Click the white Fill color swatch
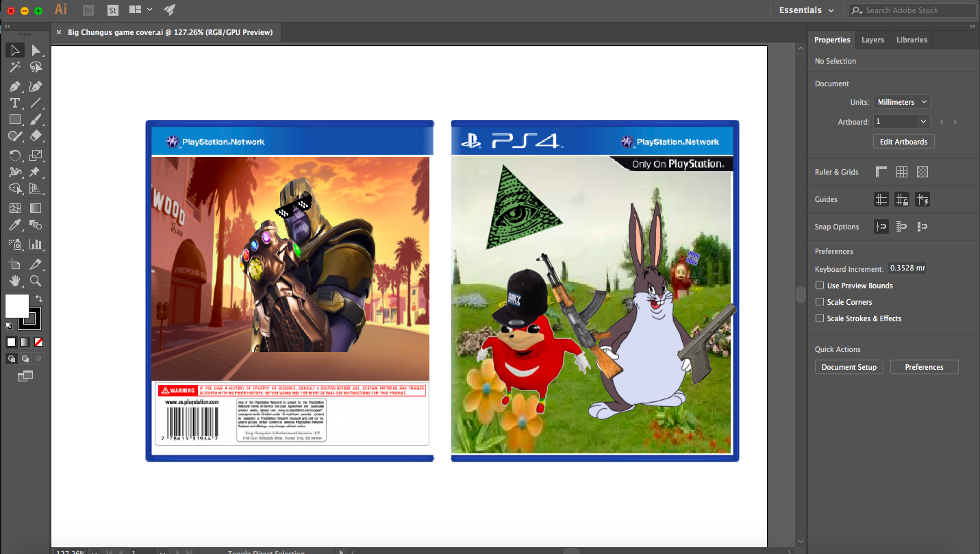This screenshot has width=980, height=554. pos(16,306)
